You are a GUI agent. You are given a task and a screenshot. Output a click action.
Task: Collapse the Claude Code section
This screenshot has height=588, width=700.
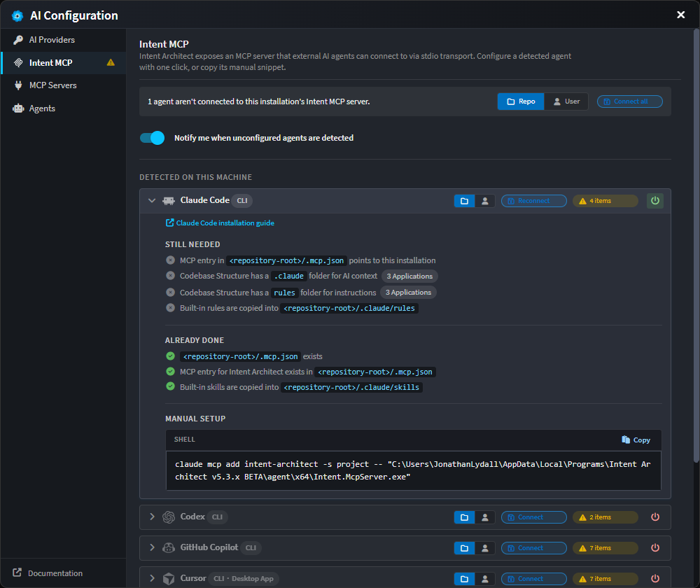click(152, 200)
